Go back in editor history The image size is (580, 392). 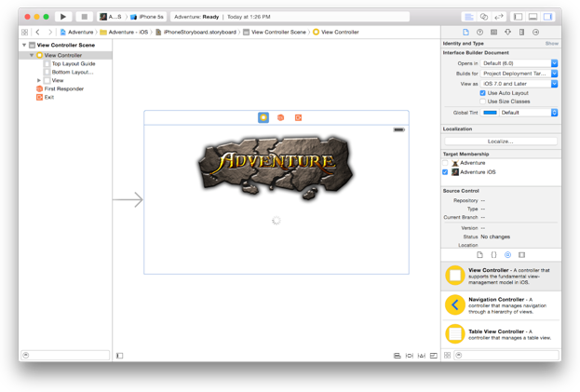[x=38, y=33]
